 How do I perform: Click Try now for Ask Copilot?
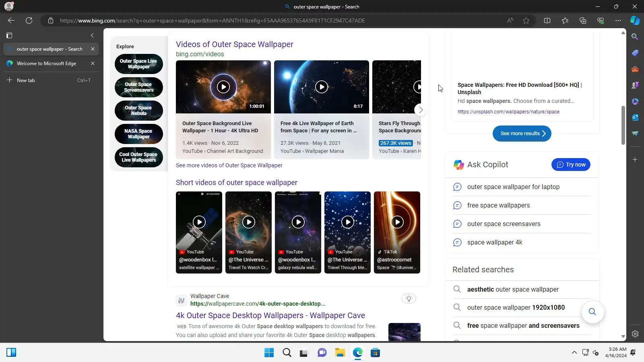click(x=571, y=165)
